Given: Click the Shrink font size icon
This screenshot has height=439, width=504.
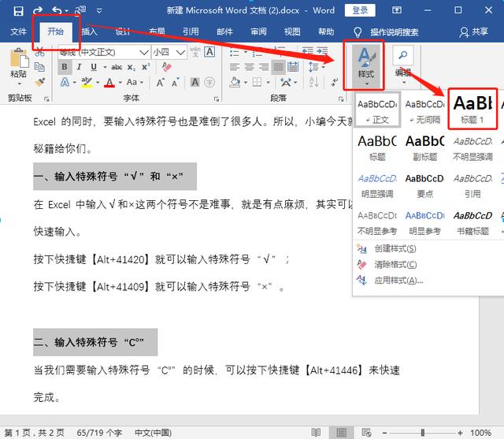Looking at the screenshot, I should tap(176, 82).
